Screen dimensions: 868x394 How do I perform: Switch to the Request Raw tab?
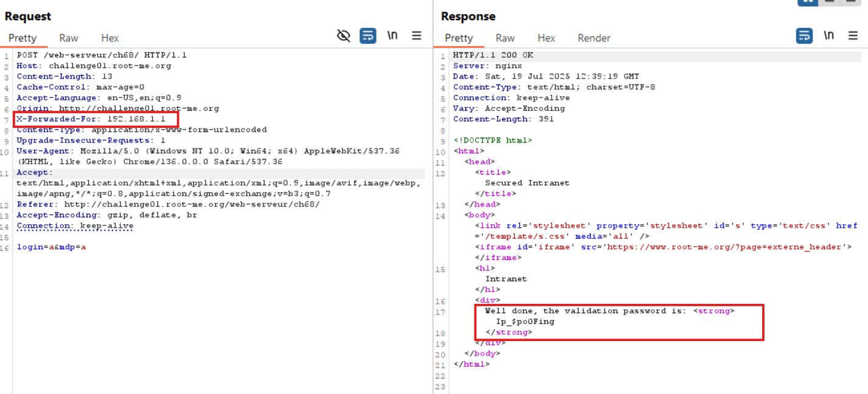click(69, 38)
